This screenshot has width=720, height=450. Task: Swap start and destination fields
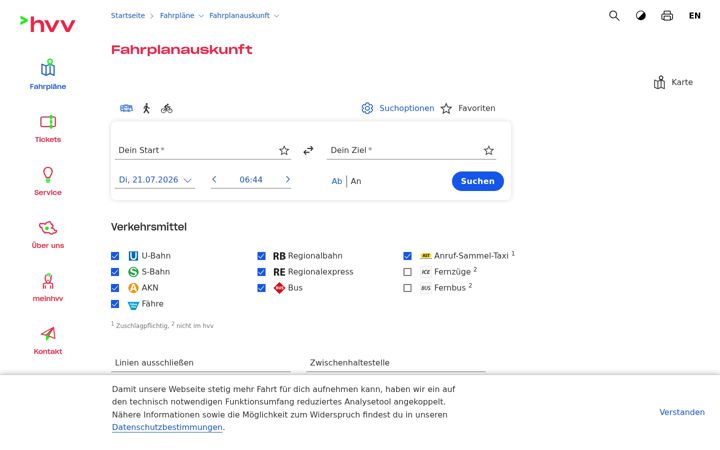[308, 150]
